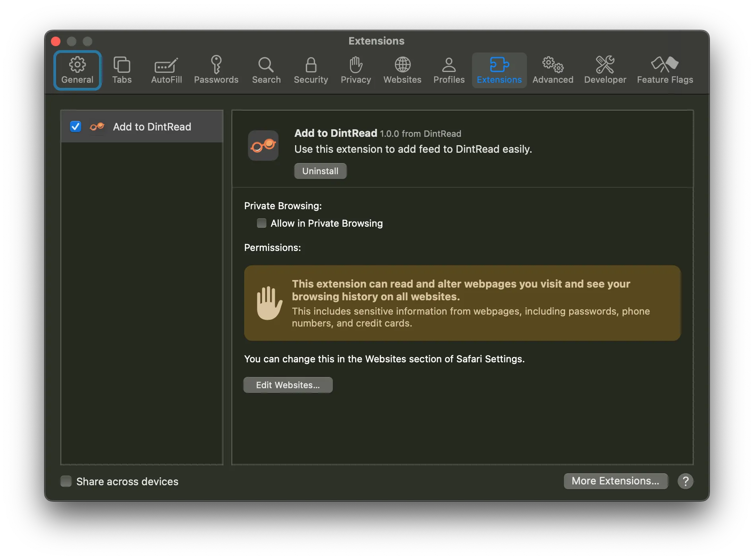Click More Extensions to browse extensions
Image resolution: width=754 pixels, height=560 pixels.
pos(616,481)
